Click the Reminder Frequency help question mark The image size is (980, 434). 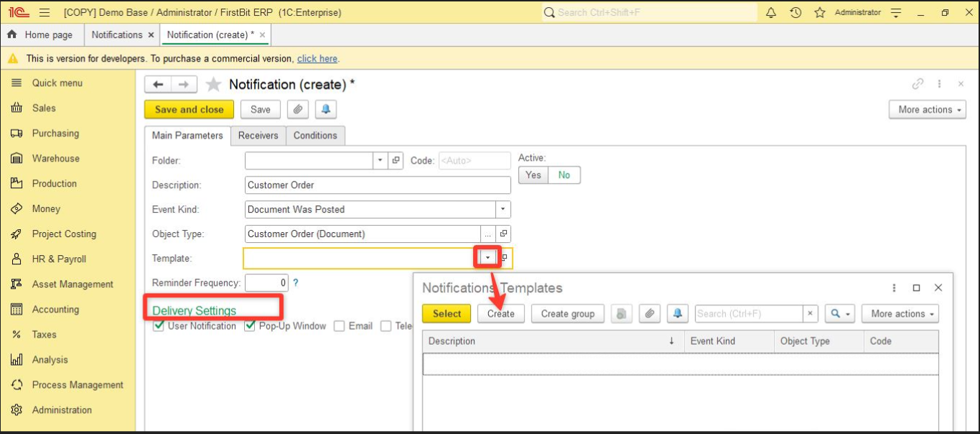click(295, 282)
